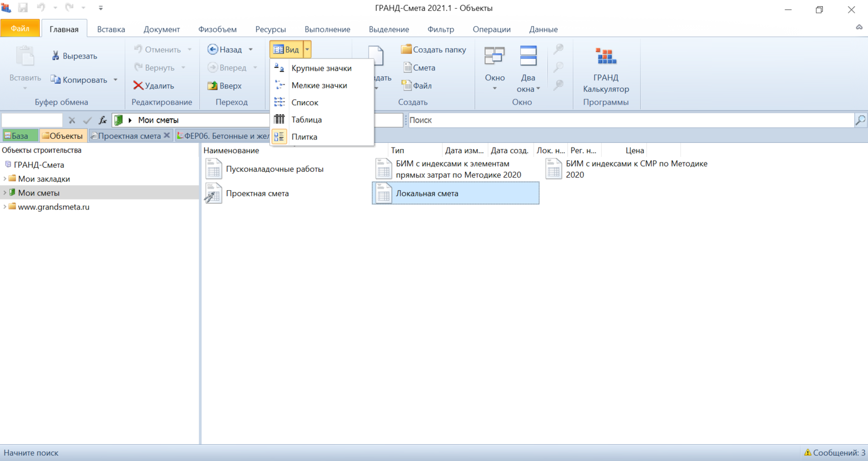Create a new Смета from the ribbon
This screenshot has width=868, height=461.
tap(420, 68)
